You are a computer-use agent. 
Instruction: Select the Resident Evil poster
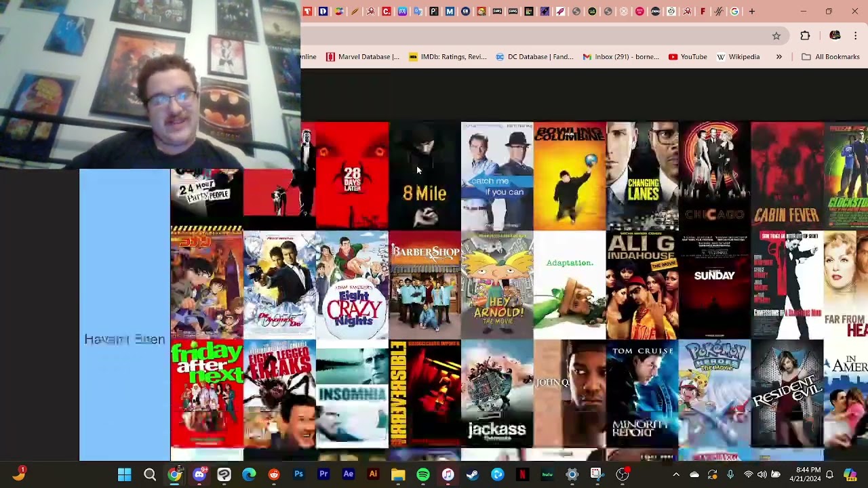[x=787, y=394]
